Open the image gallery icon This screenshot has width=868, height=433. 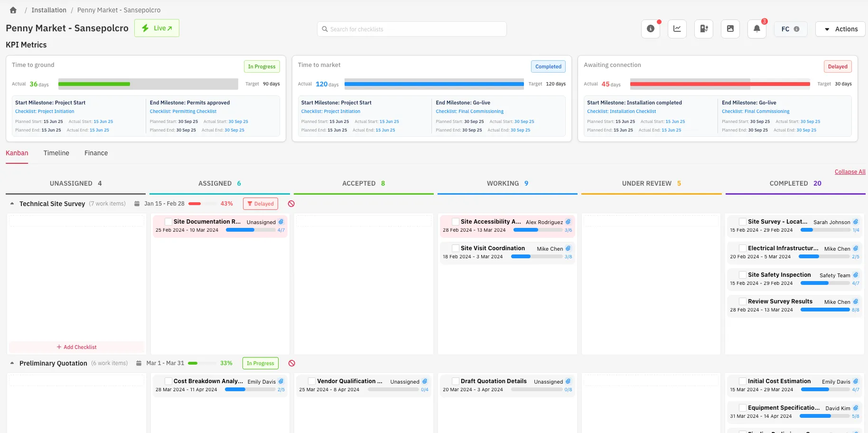tap(730, 29)
